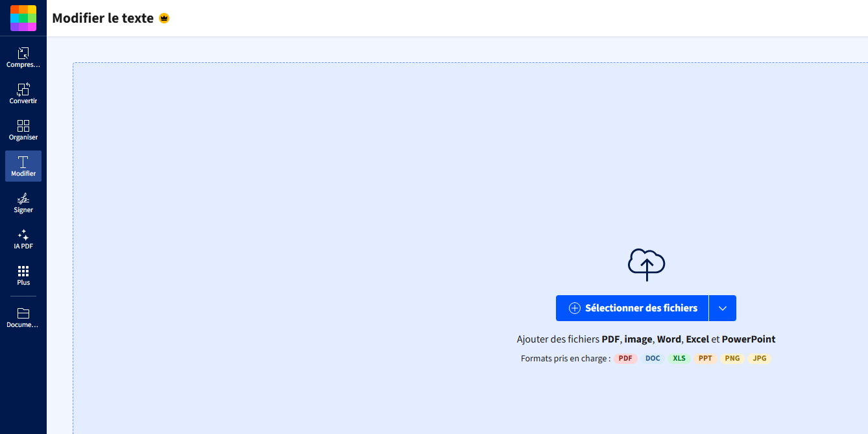Expand the file selection dropdown arrow
868x434 pixels.
coord(722,307)
